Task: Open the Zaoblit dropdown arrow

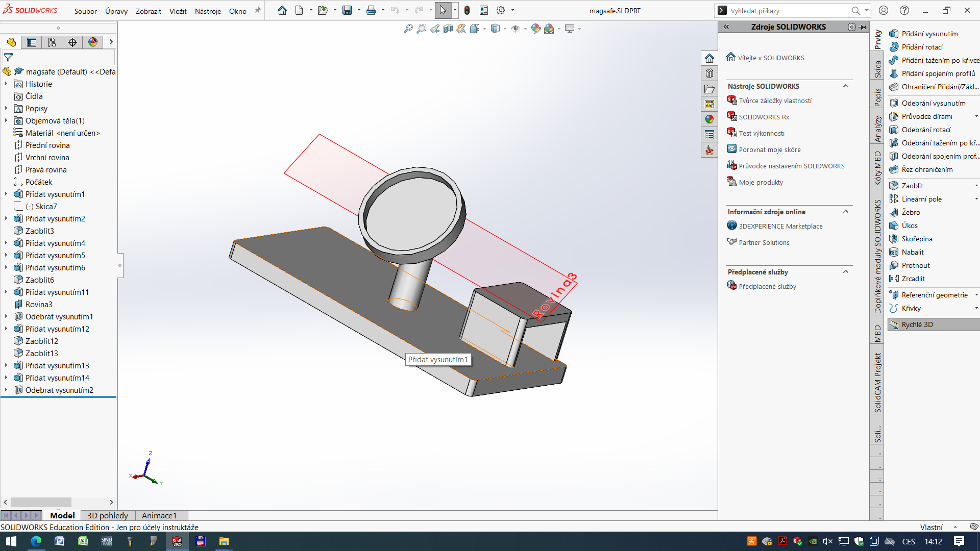Action: pyautogui.click(x=976, y=186)
